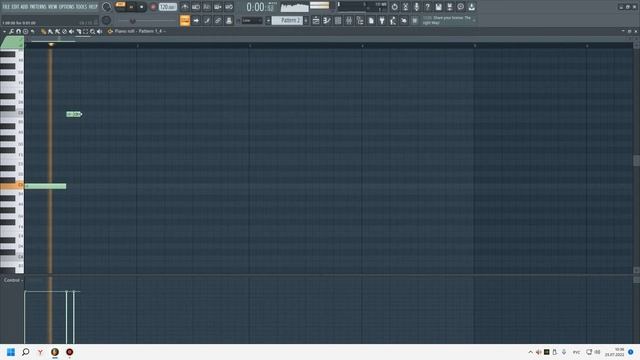Screen dimensions: 640x360
Task: Open the OPTIONS menu
Action: pos(67,7)
